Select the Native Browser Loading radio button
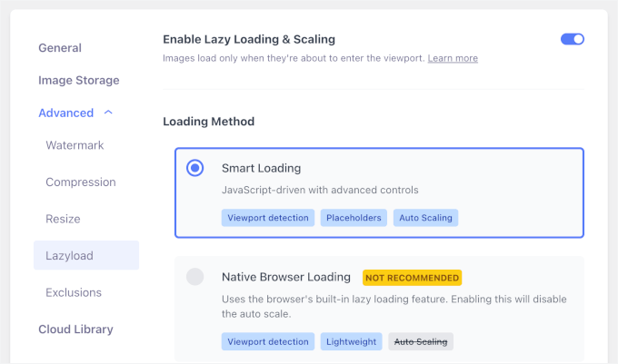 194,277
